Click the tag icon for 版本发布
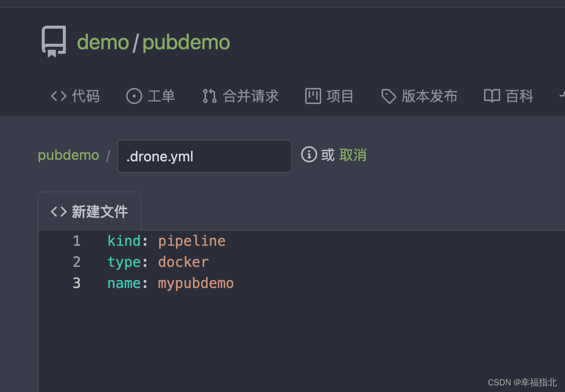Image resolution: width=565 pixels, height=392 pixels. pyautogui.click(x=389, y=96)
